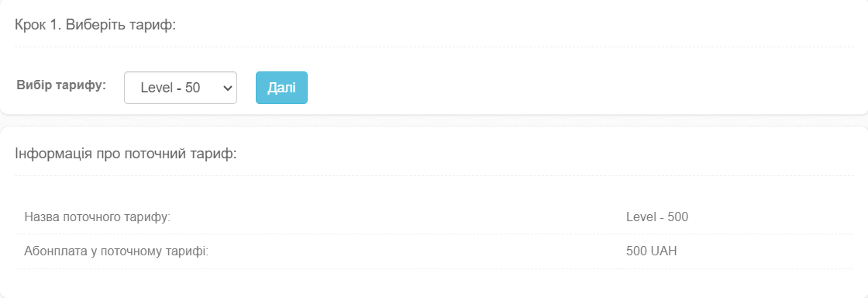Click the chevron arrow in tariff combo box
Screen dimensions: 868x298
coord(226,88)
